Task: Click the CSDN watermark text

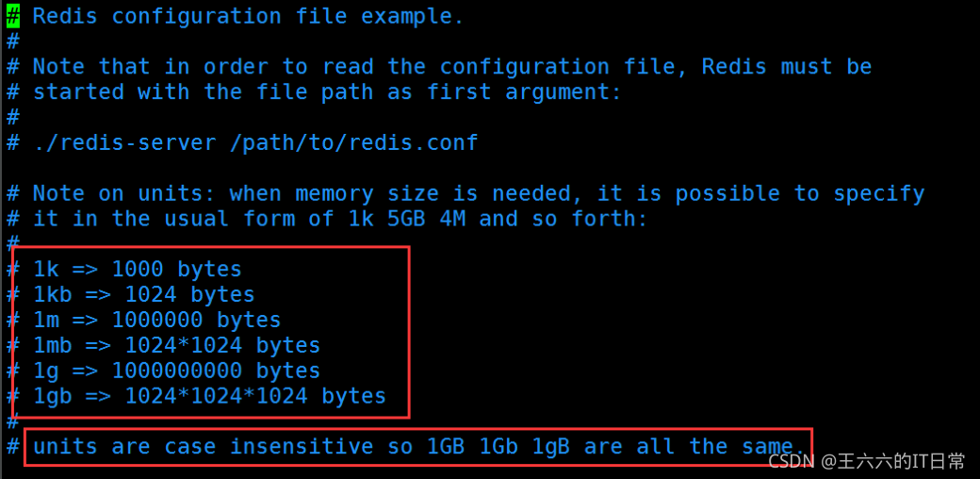Action: tap(790, 462)
